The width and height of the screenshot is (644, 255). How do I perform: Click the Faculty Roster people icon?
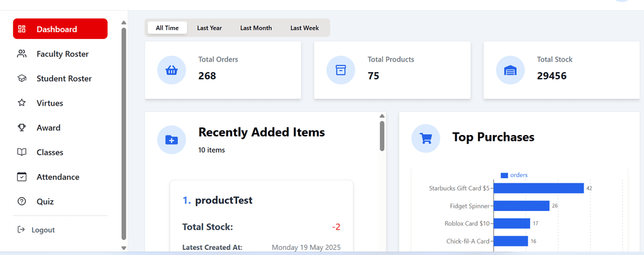(22, 54)
